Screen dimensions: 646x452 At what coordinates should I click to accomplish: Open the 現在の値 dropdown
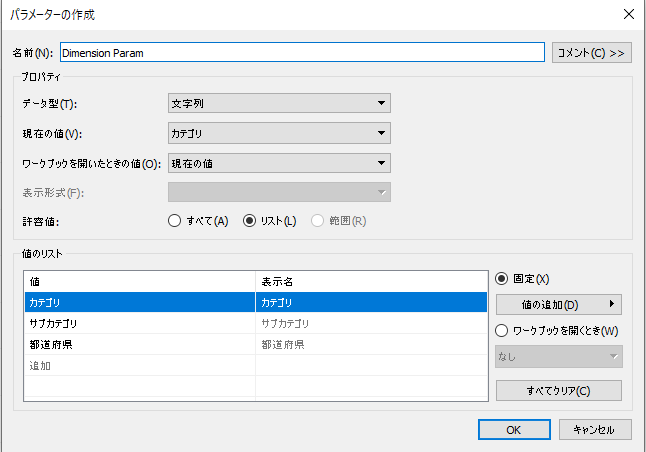279,133
